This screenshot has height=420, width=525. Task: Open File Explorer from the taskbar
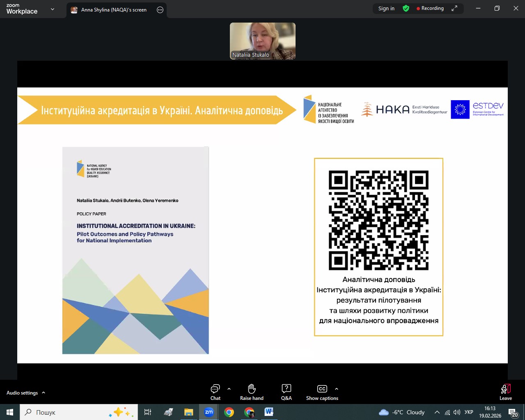(188, 412)
